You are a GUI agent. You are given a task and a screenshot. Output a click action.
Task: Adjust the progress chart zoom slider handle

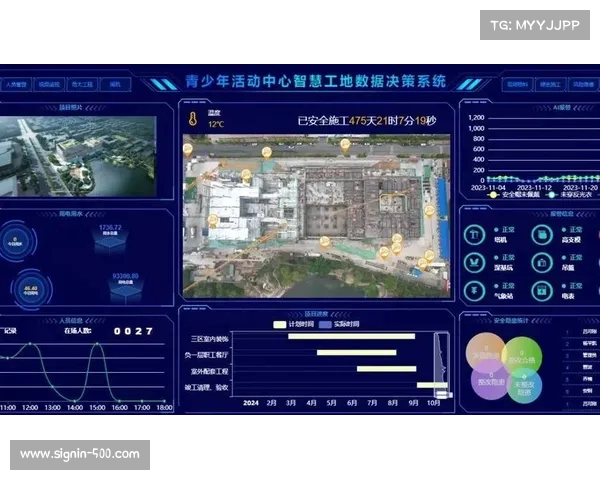[444, 394]
